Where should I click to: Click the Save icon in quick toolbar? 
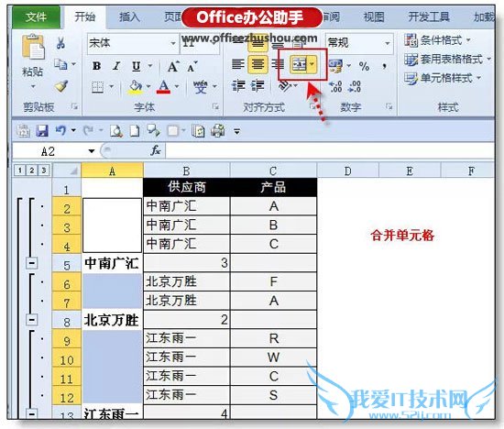[x=42, y=131]
